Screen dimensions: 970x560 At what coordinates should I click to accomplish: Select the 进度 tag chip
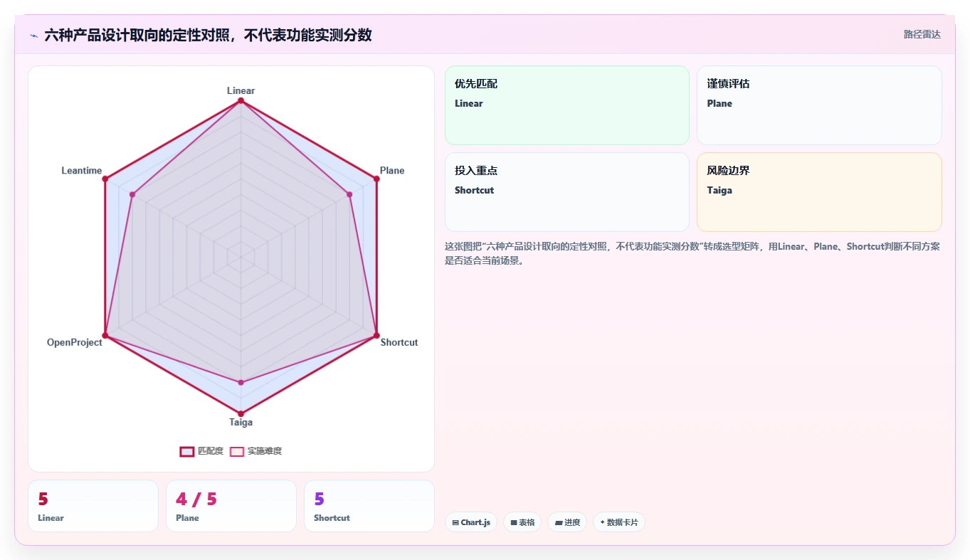click(x=567, y=522)
